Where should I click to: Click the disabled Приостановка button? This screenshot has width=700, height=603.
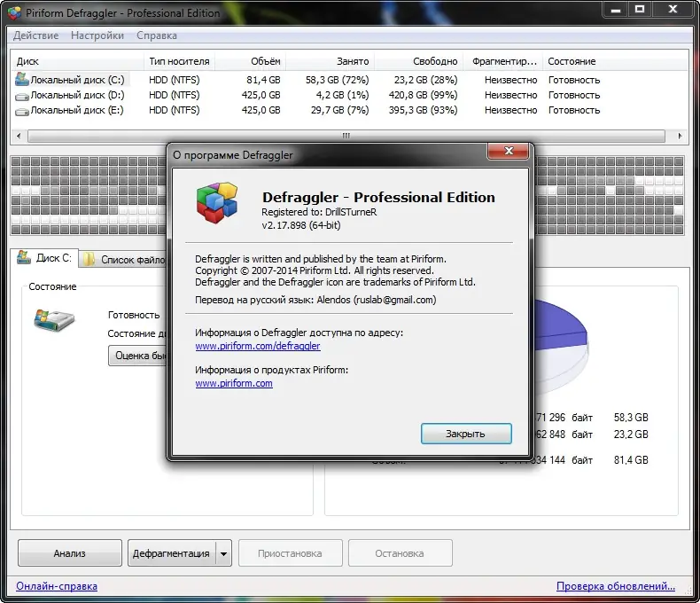tap(290, 553)
